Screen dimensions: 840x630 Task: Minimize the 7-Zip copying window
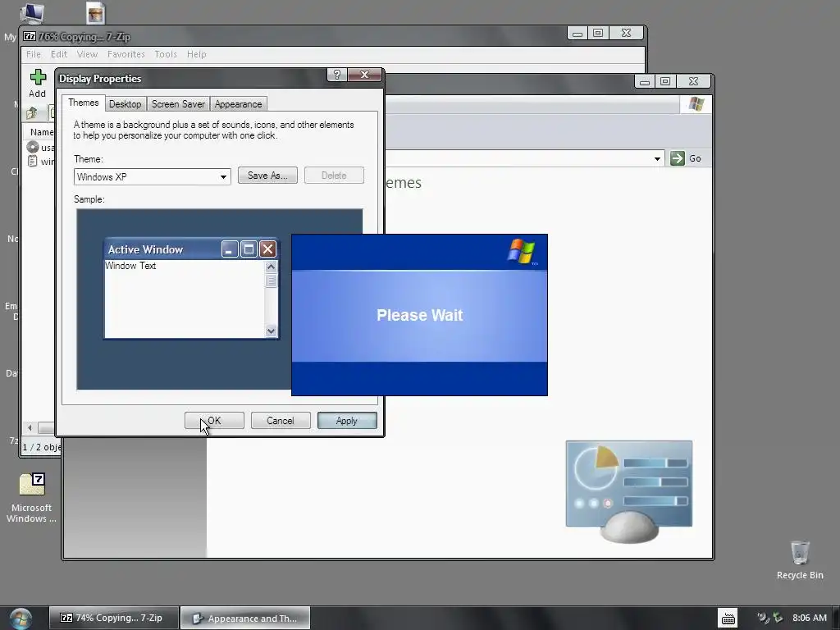point(577,33)
